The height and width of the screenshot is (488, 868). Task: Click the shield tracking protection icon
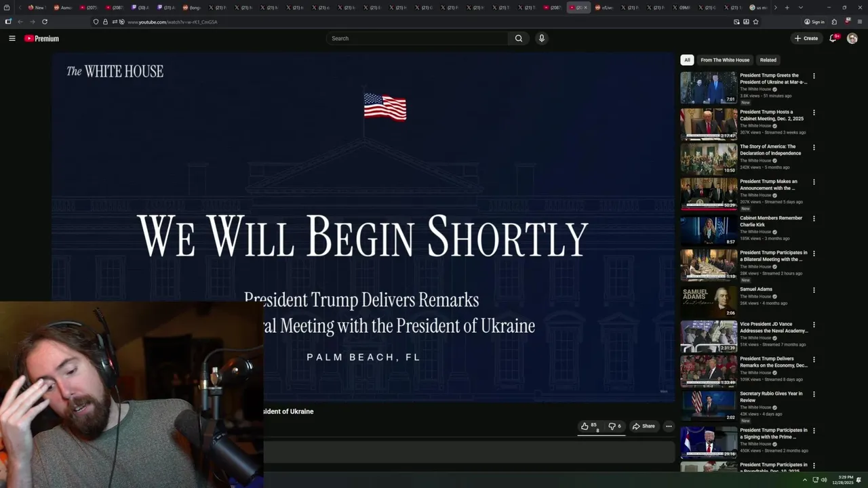point(96,22)
